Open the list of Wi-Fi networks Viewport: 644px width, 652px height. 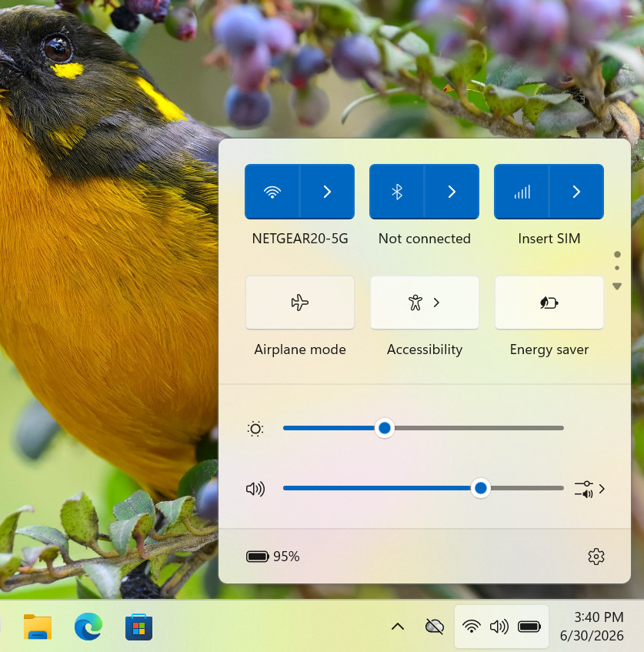tap(327, 192)
